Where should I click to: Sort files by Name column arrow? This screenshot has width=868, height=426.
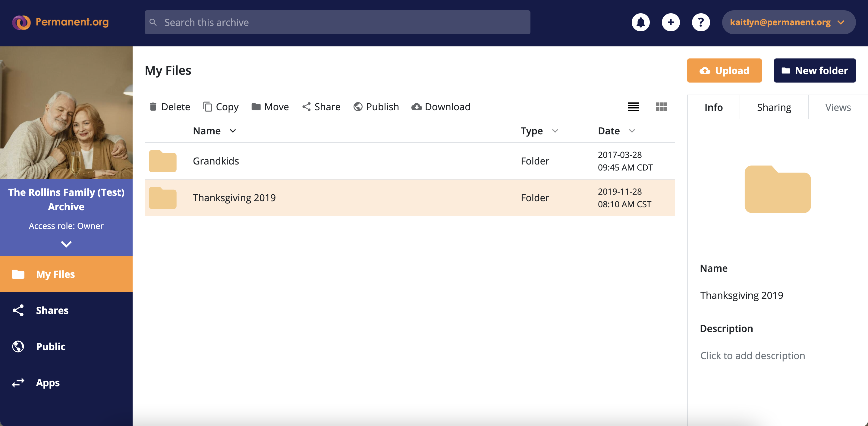[x=233, y=131]
